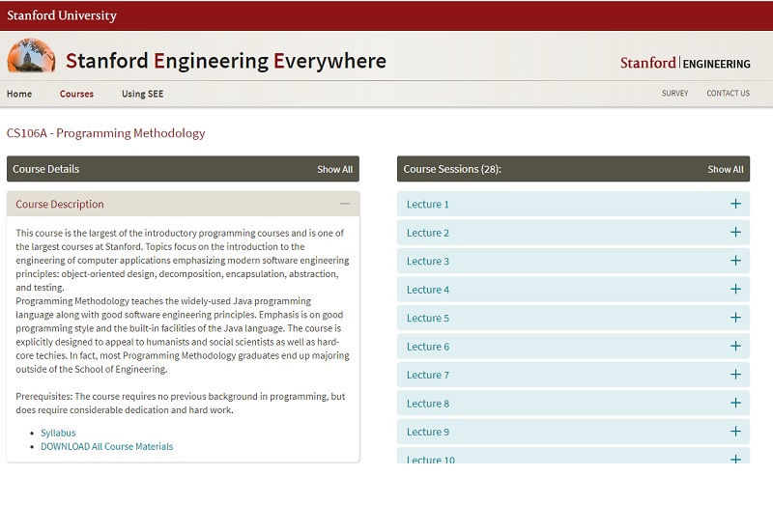The height and width of the screenshot is (532, 773).
Task: Open the Lecture 7 session row
Action: click(x=573, y=375)
